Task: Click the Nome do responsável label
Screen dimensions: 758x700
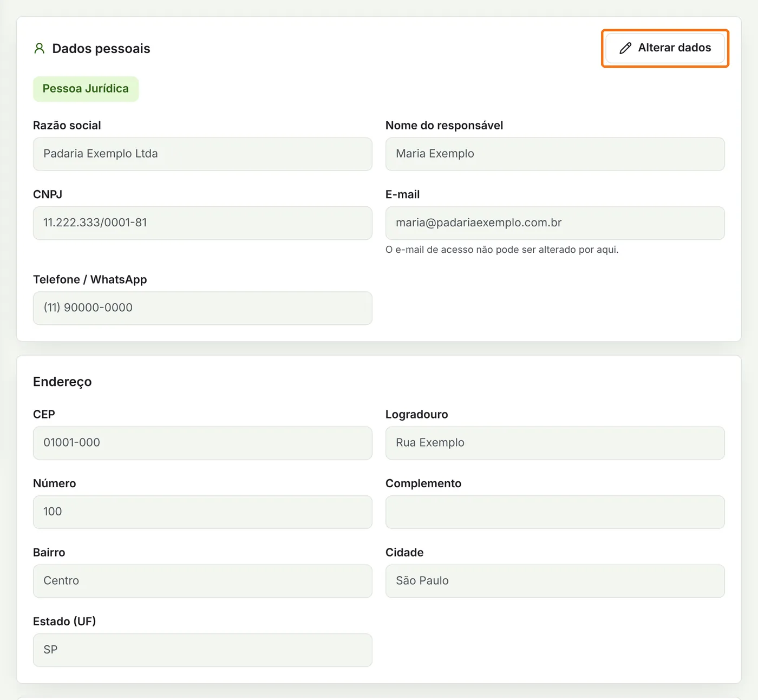Action: [445, 126]
